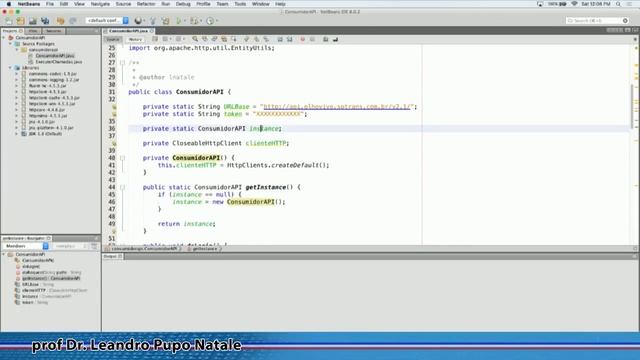
Task: Click Find Next Occurrence in editor toolbar
Action: click(x=214, y=39)
